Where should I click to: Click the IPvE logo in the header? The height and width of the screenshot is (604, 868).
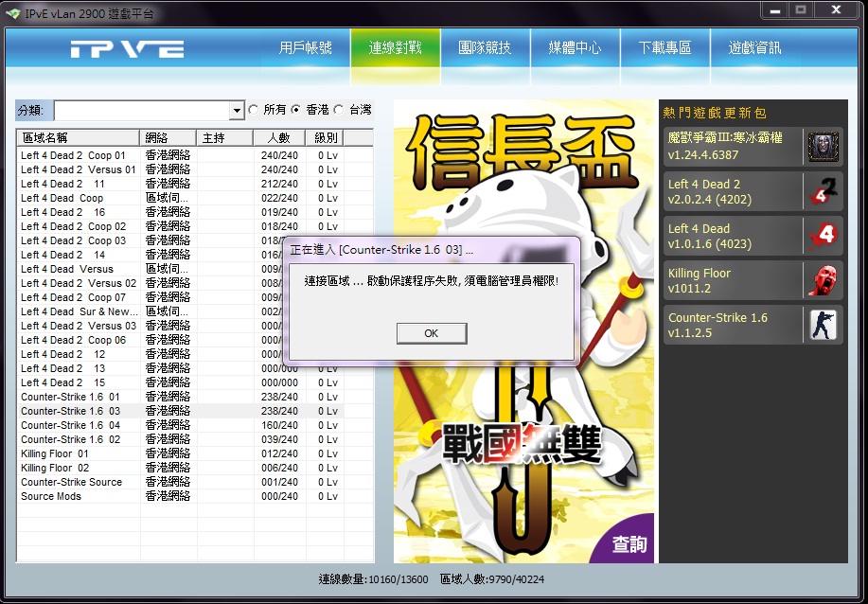coord(128,49)
